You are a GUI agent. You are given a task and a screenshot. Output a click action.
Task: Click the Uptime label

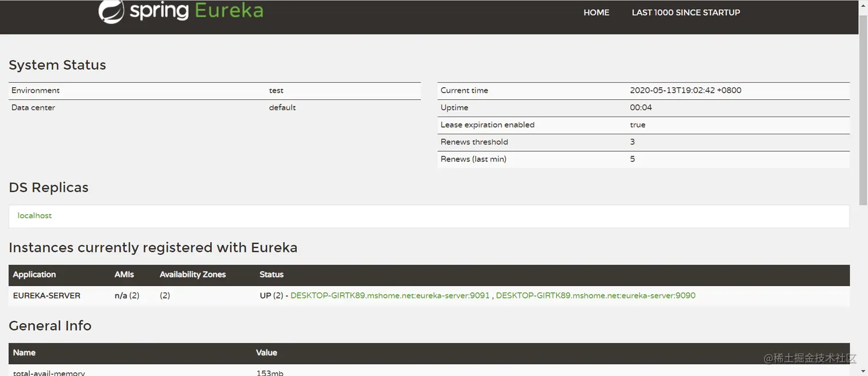454,108
